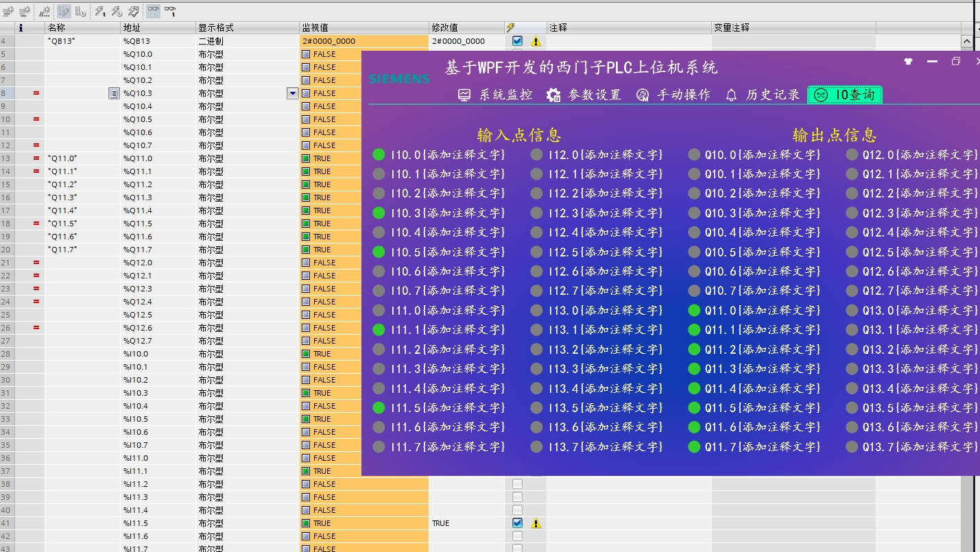The image size is (980, 552).
Task: Click the insert comment line toolbar icon
Action: point(45,11)
